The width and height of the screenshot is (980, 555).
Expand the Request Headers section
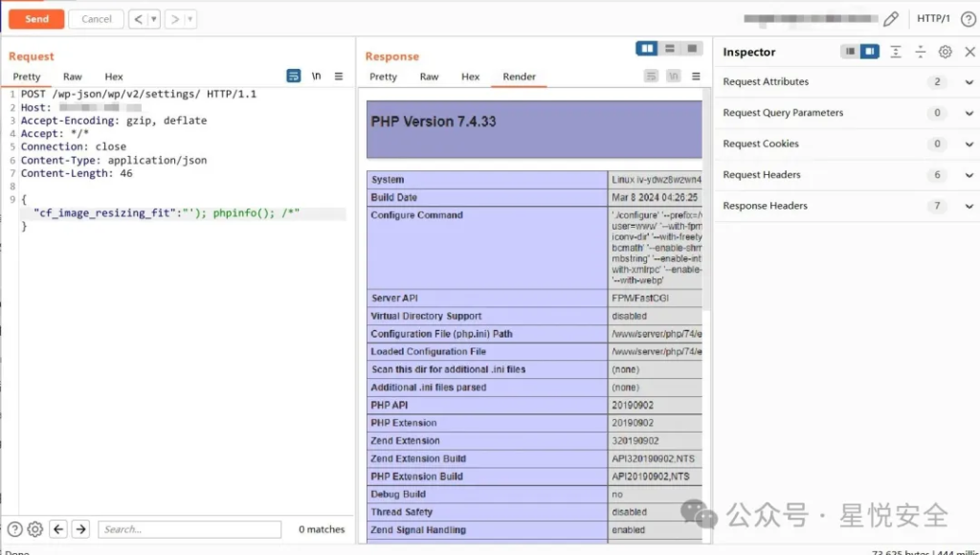point(969,175)
